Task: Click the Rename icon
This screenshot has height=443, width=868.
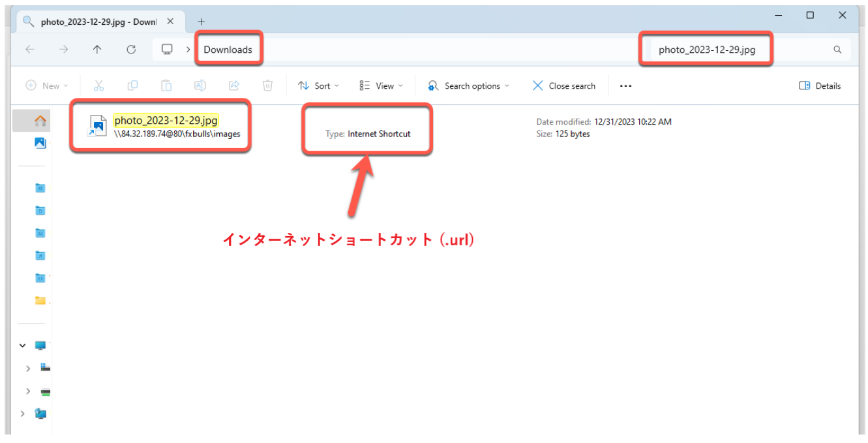Action: (200, 85)
